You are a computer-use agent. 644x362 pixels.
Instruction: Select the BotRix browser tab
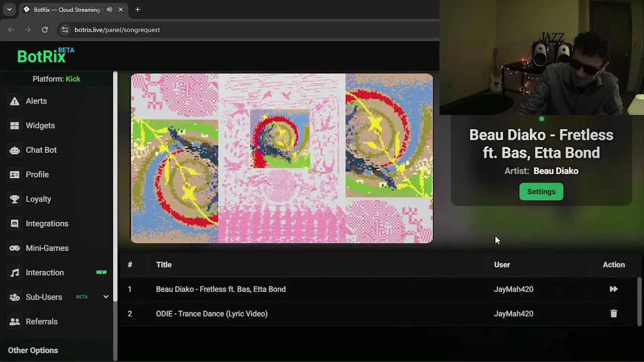click(x=73, y=10)
